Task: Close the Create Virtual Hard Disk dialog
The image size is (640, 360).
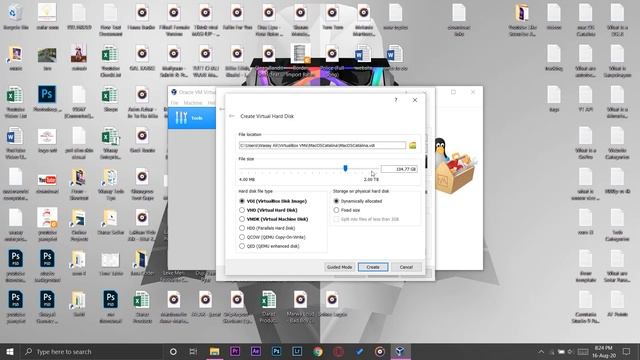Action: coord(415,100)
